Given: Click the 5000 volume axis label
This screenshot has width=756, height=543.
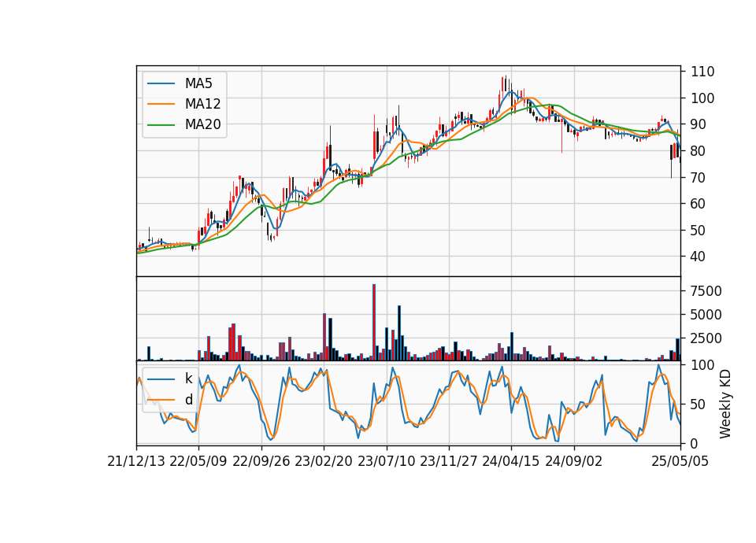Looking at the screenshot, I should (706, 315).
